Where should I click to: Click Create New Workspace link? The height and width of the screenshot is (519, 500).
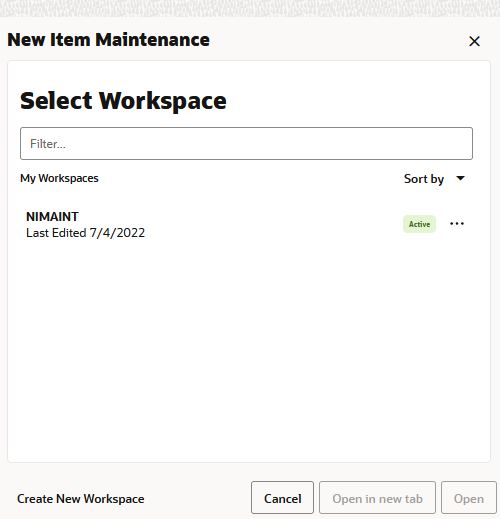click(x=81, y=499)
